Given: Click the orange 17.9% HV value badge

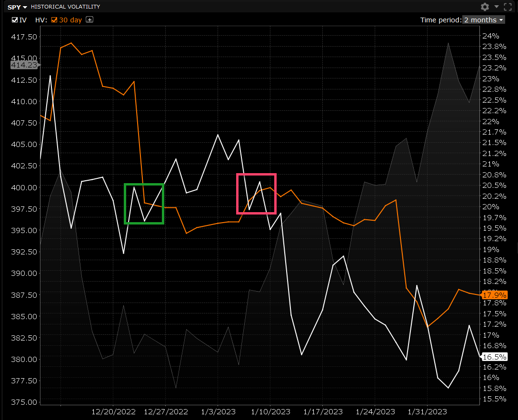Looking at the screenshot, I should point(494,295).
